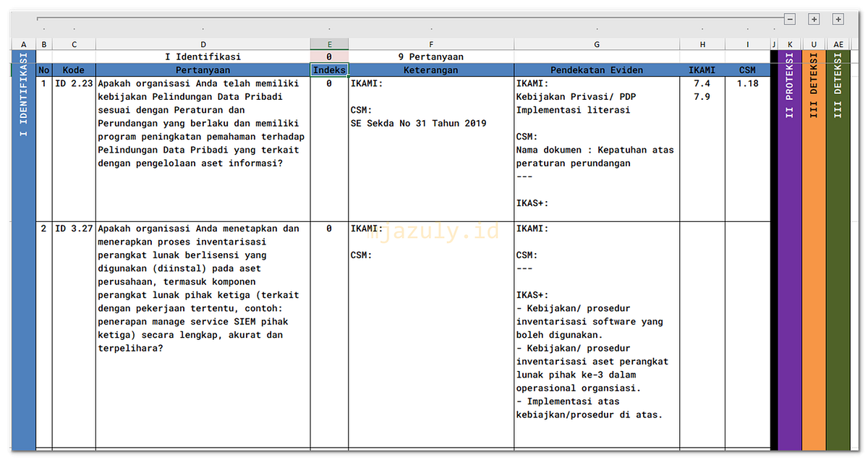The image size is (868, 460).
Task: Select the pink cell showing 0
Action: pyautogui.click(x=329, y=57)
